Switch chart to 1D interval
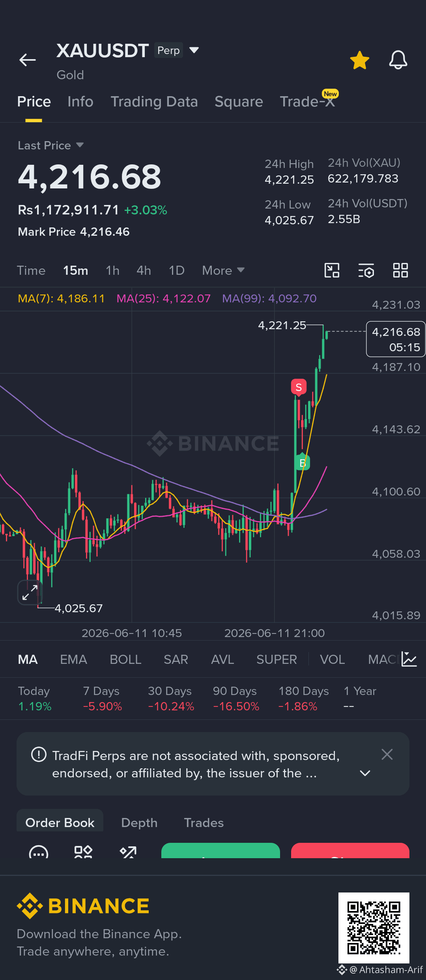 click(x=176, y=271)
